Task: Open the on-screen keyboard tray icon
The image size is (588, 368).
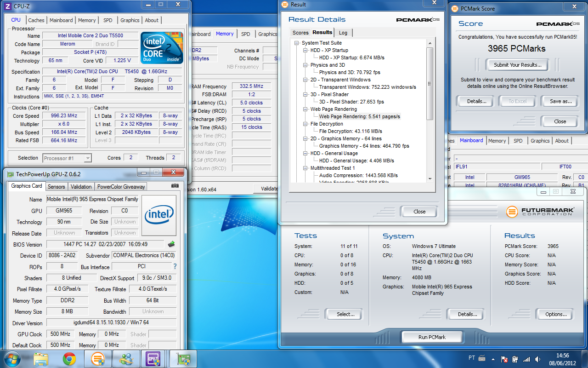Action: (482, 358)
